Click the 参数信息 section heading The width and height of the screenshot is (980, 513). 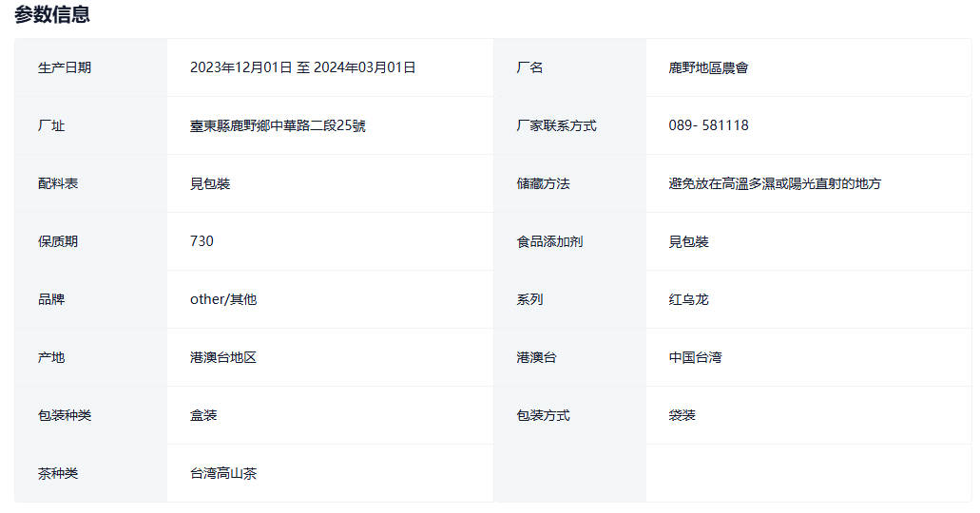(52, 14)
